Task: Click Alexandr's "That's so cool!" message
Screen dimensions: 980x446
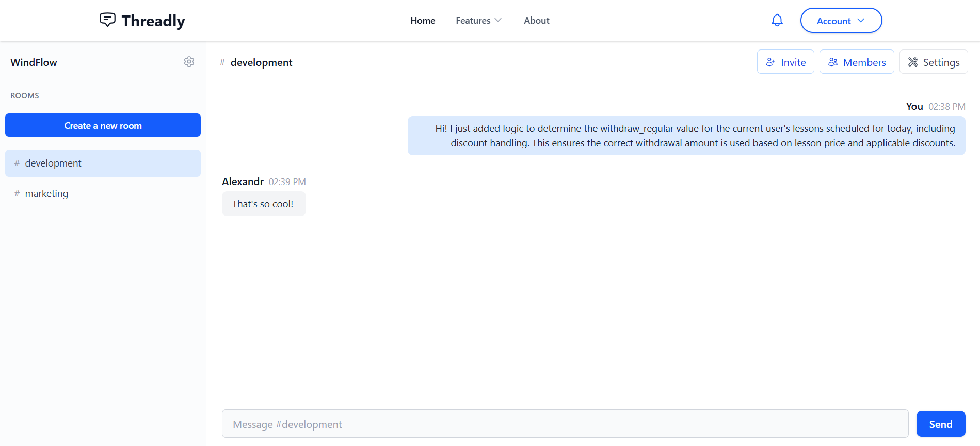Action: (x=263, y=204)
